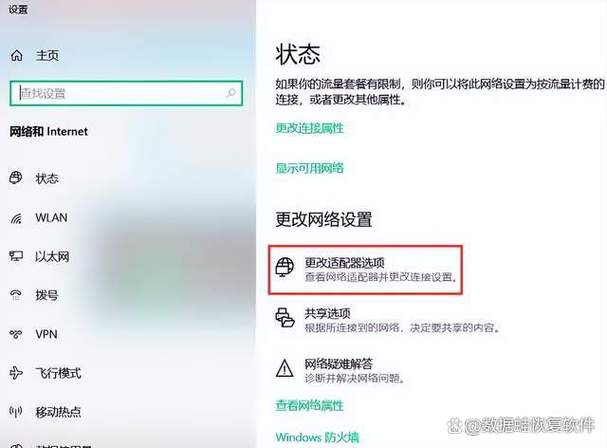Viewport: 607px width, 448px height.
Task: Open the Windows 防火墙 link
Action: pos(317,438)
